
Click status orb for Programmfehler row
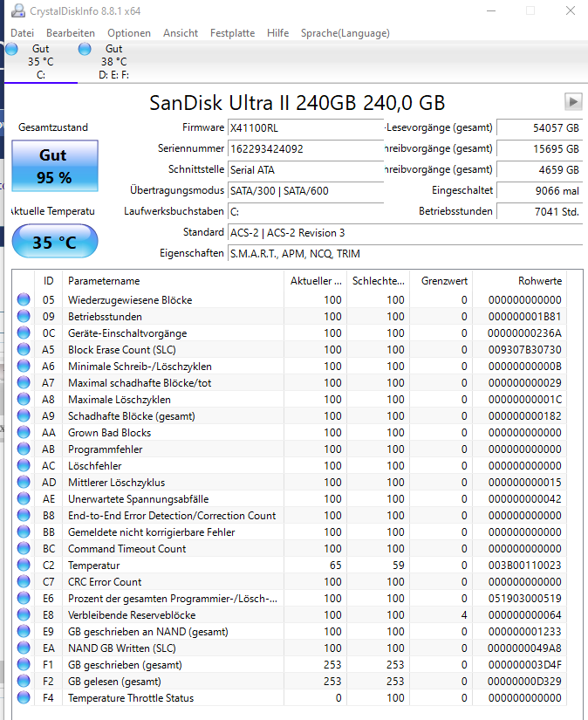point(24,449)
